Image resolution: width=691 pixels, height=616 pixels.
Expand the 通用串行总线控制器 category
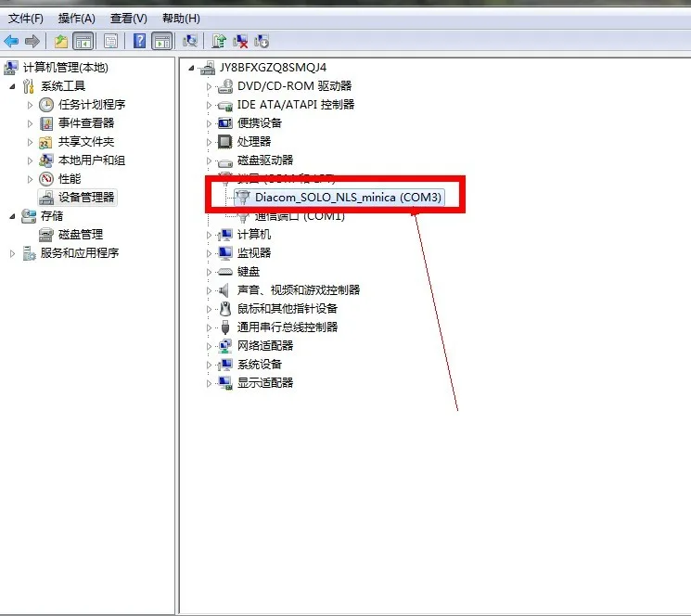click(x=209, y=327)
